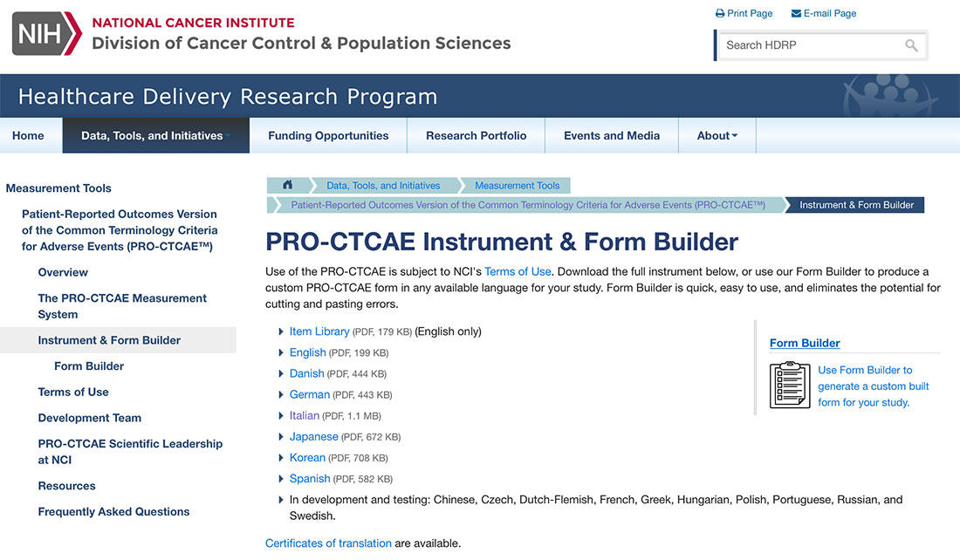960x560 pixels.
Task: Open sidebar Patient-Reported Outcomes Version link
Action: click(120, 230)
